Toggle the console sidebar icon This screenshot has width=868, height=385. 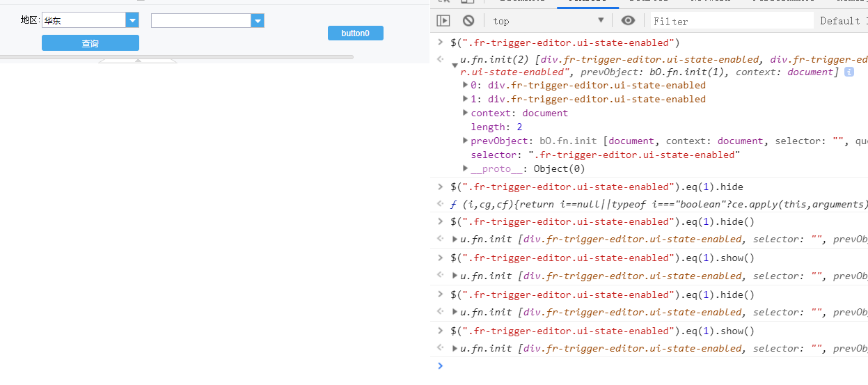[443, 21]
